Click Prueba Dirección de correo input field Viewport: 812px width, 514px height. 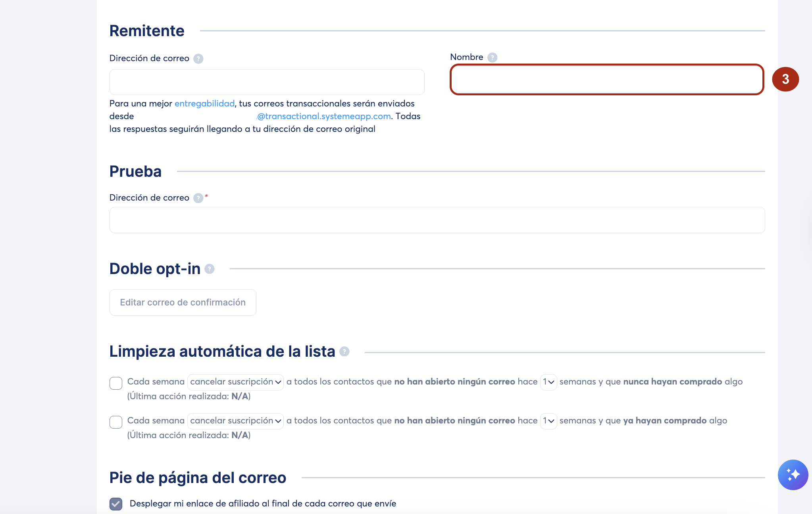click(437, 220)
